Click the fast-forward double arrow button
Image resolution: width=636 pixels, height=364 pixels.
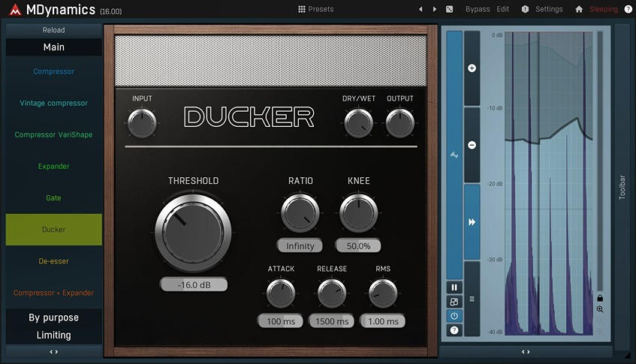coord(472,222)
